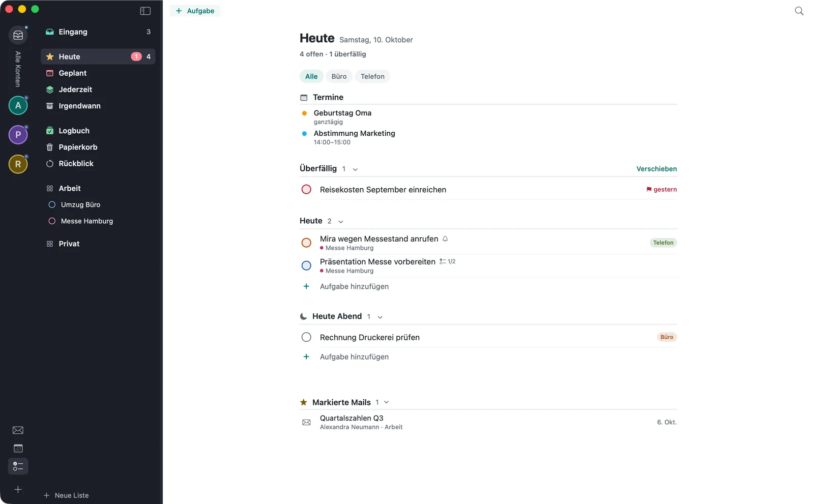The image size is (814, 504).
Task: Create a Neue Liste
Action: coord(66,495)
